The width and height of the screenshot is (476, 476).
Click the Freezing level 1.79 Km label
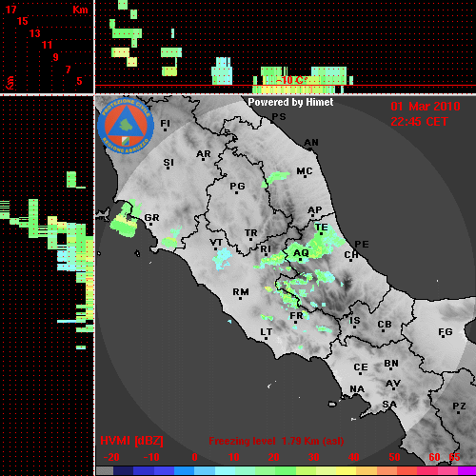pos(276,441)
